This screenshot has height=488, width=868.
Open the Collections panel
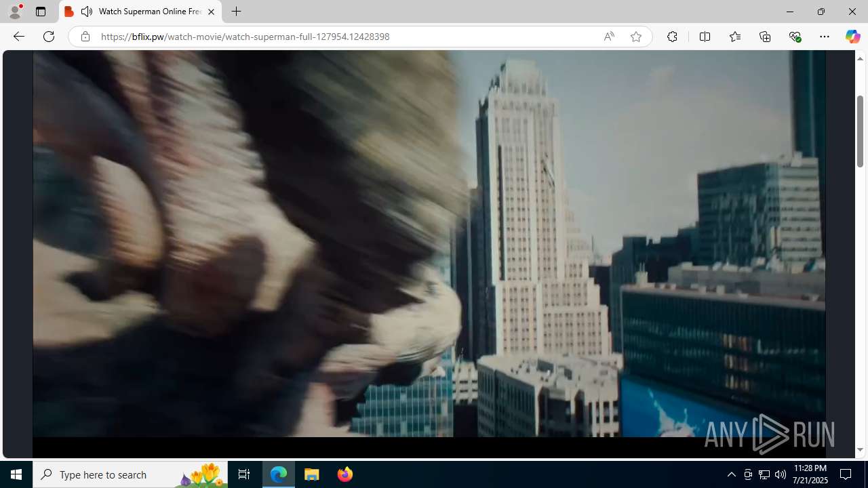click(x=765, y=37)
